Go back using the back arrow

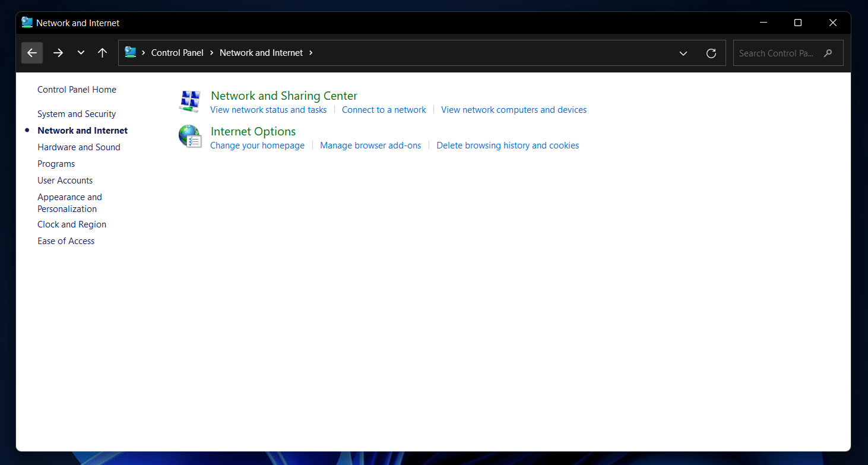click(x=32, y=53)
